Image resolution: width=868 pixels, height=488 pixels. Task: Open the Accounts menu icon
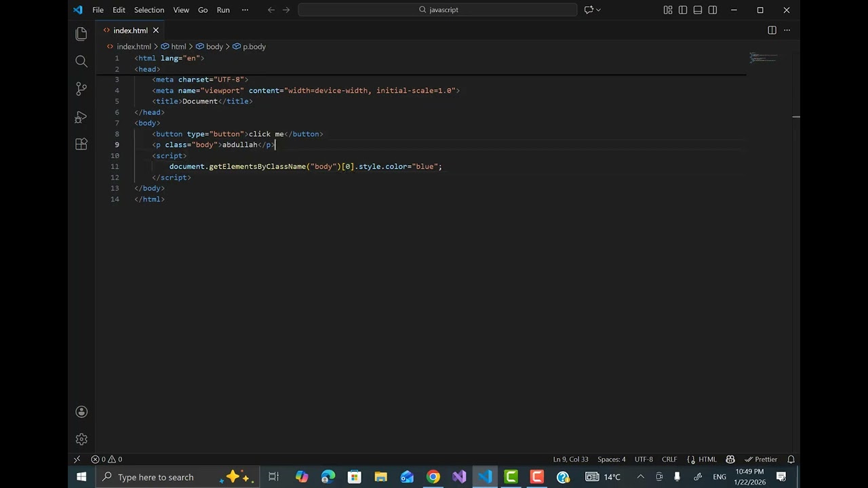click(81, 412)
